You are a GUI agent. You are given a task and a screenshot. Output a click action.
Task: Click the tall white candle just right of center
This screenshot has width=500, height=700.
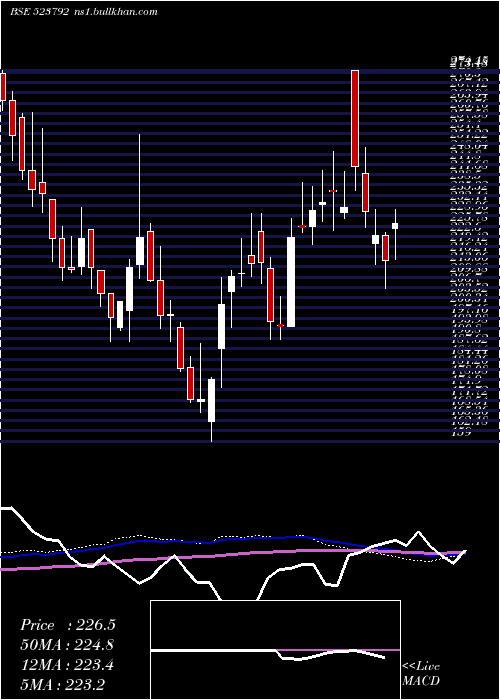[x=291, y=282]
